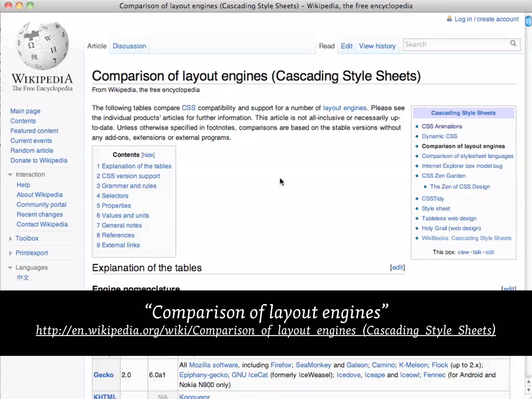Open CSS Animations link

[442, 126]
